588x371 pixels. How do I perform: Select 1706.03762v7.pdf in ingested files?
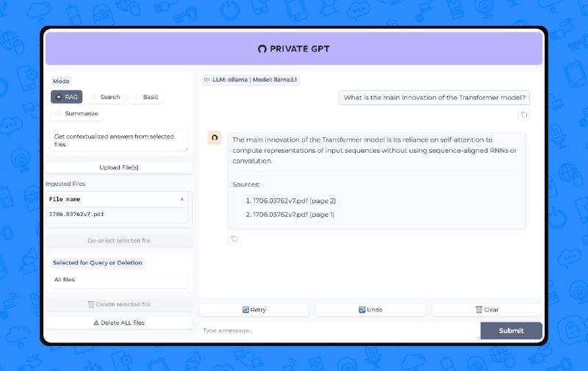[x=77, y=215]
